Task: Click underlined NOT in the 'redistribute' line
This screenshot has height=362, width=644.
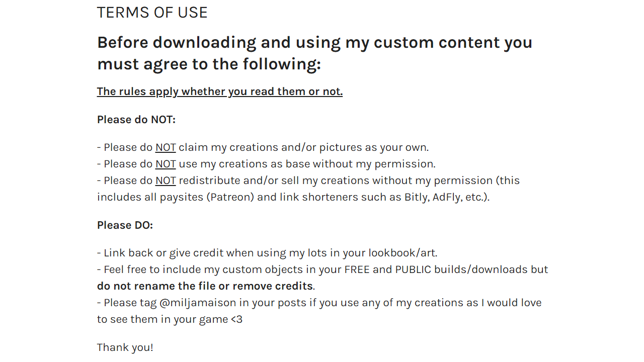Action: [x=166, y=180]
